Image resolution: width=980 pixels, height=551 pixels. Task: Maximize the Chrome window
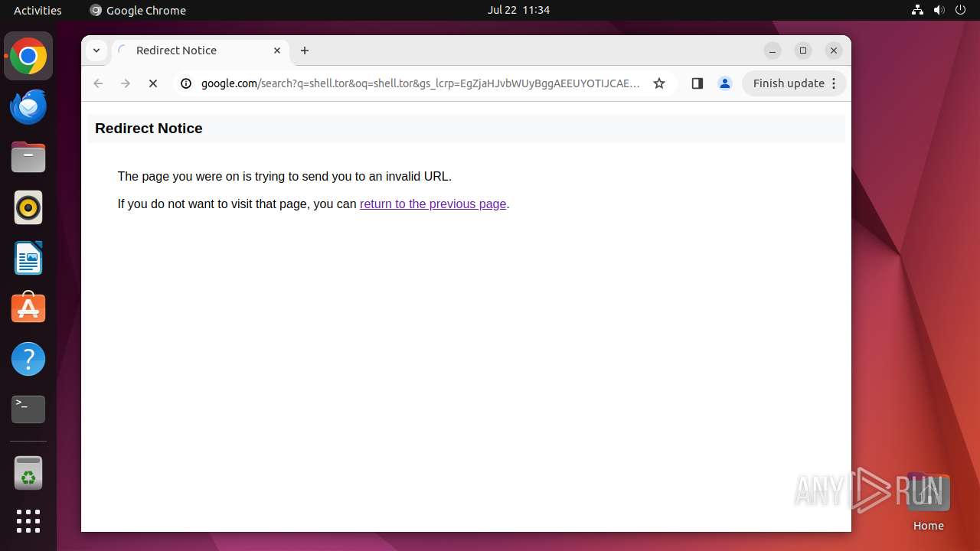tap(803, 51)
